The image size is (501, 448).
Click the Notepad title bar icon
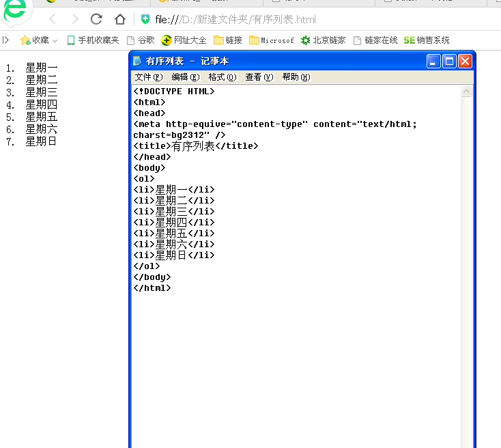[x=137, y=61]
